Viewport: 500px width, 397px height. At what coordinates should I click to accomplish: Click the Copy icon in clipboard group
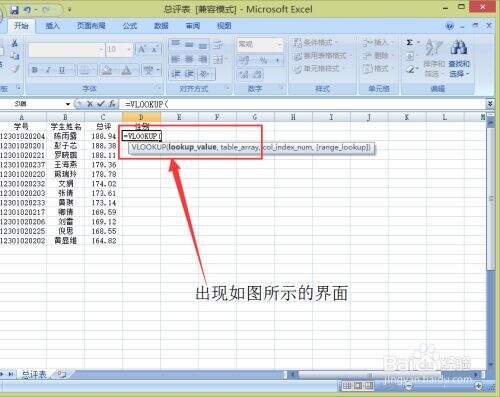15,56
